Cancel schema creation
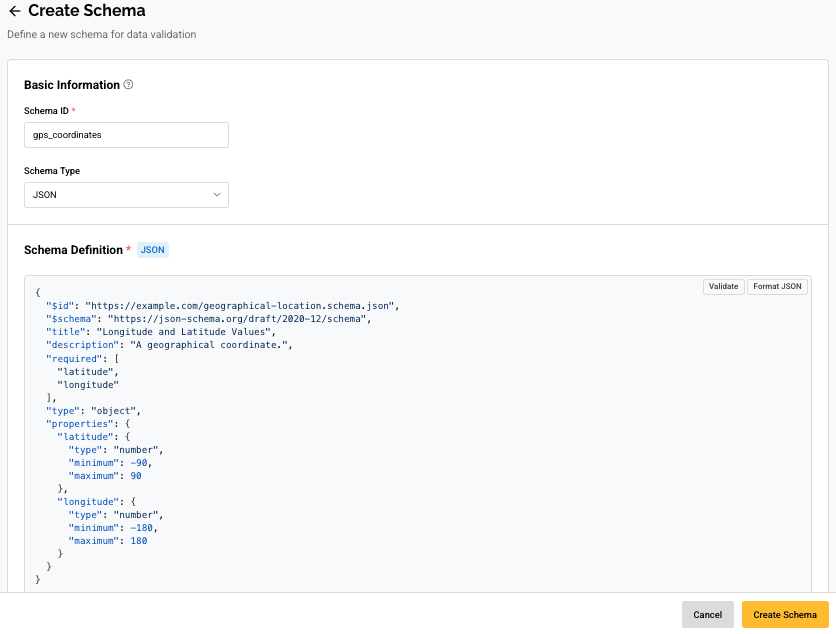The height and width of the screenshot is (634, 836). [708, 614]
